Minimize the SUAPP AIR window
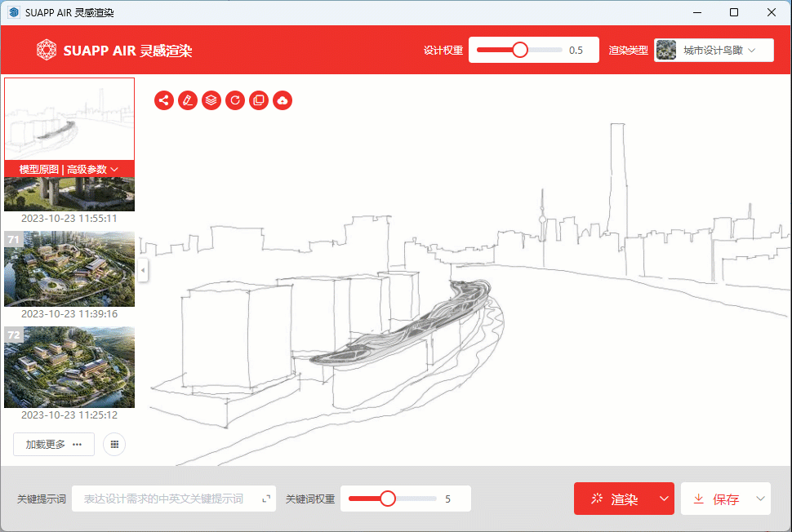The width and height of the screenshot is (792, 532). (697, 12)
